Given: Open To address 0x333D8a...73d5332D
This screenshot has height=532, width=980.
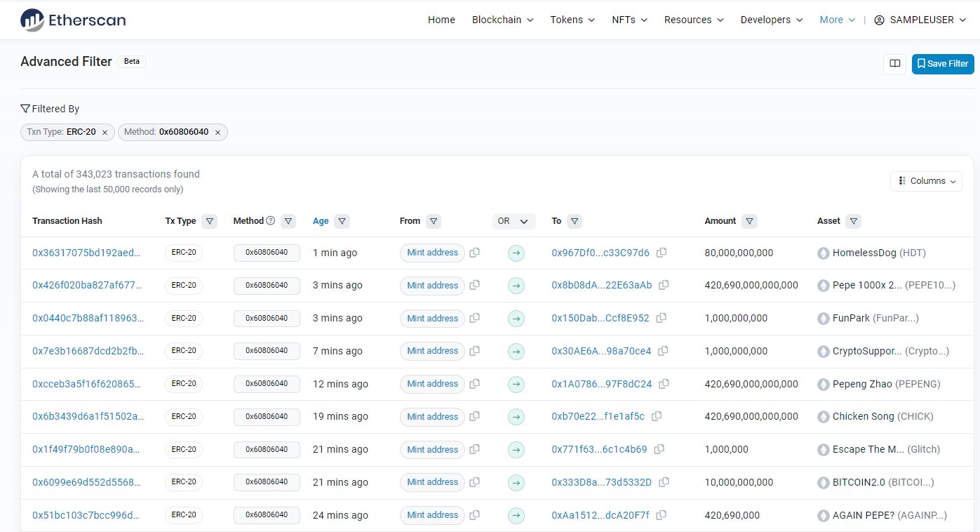Looking at the screenshot, I should 602,482.
